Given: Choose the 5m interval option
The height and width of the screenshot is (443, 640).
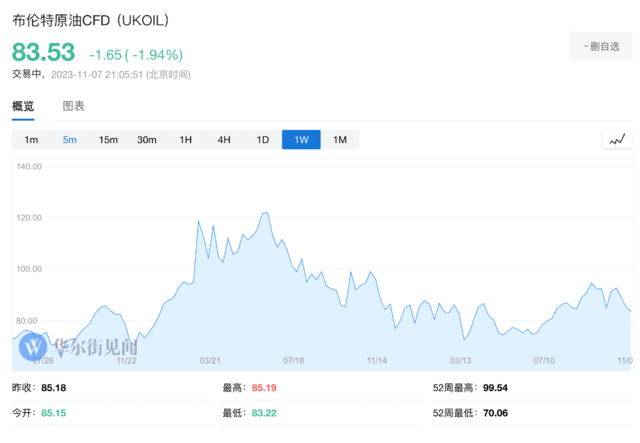Looking at the screenshot, I should (x=70, y=140).
